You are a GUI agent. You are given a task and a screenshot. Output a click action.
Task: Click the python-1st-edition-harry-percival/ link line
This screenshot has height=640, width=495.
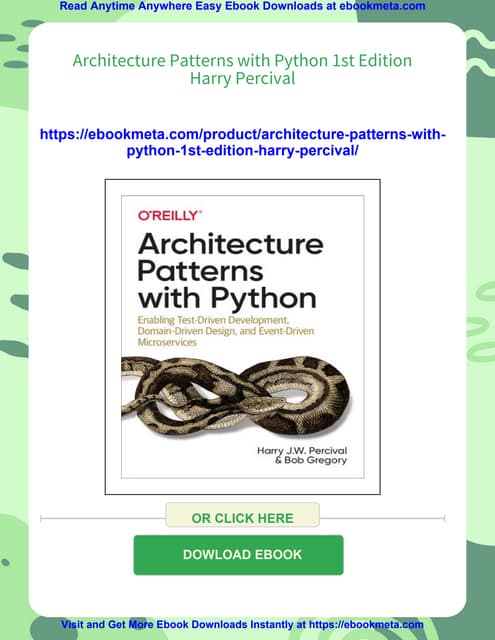point(242,151)
